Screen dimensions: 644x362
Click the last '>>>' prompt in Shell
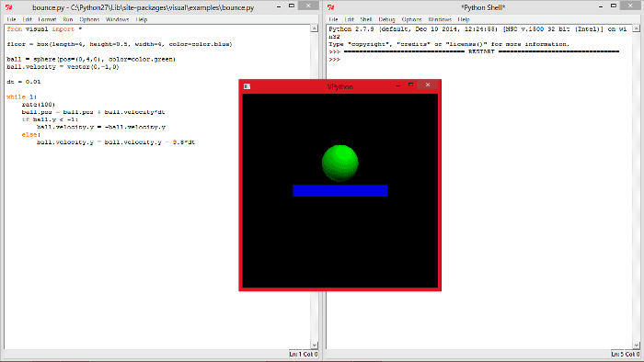(x=334, y=60)
